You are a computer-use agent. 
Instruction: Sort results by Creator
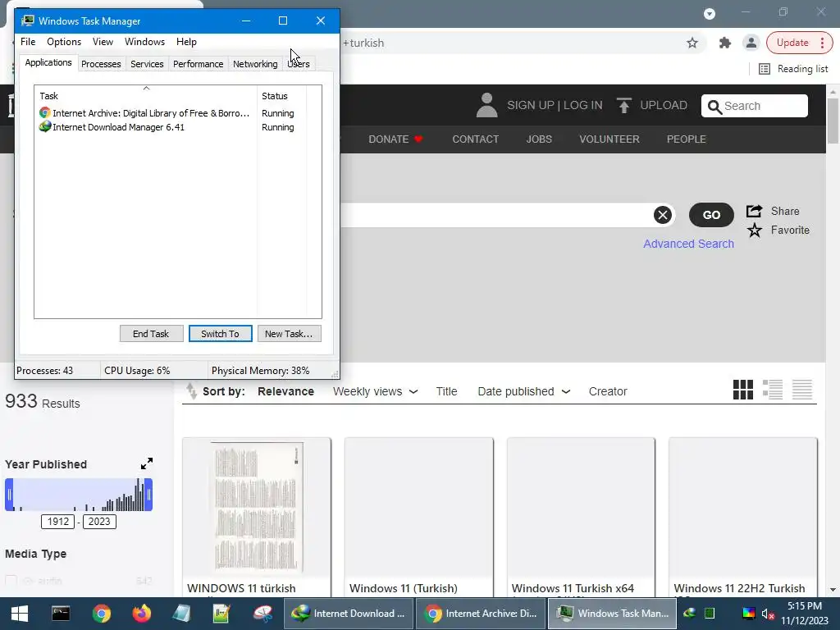[608, 391]
